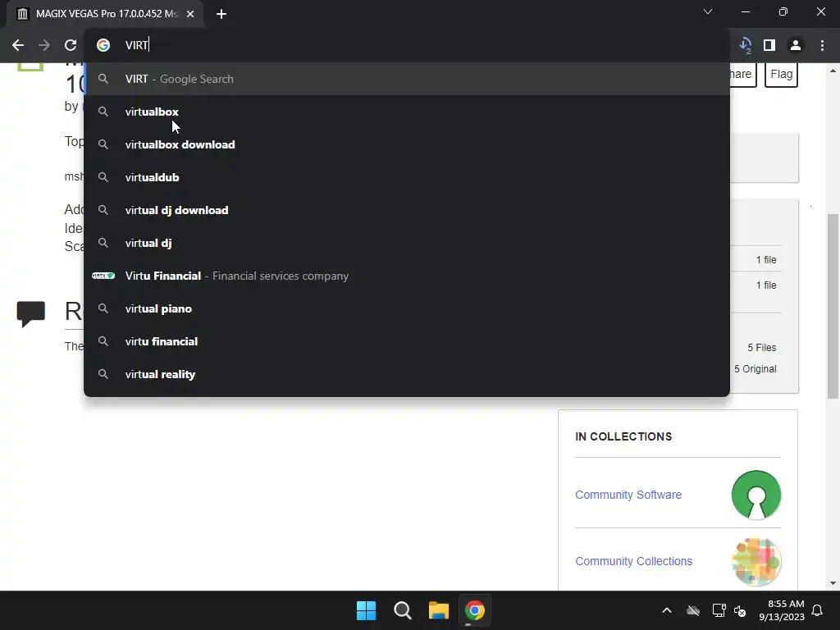
Task: Choose the 'virtual dj' suggestion
Action: click(x=407, y=243)
